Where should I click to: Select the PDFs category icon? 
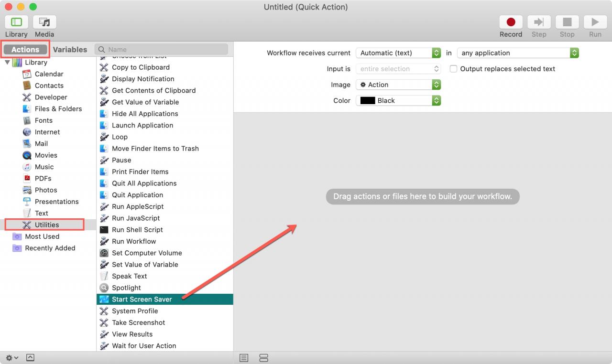point(27,178)
